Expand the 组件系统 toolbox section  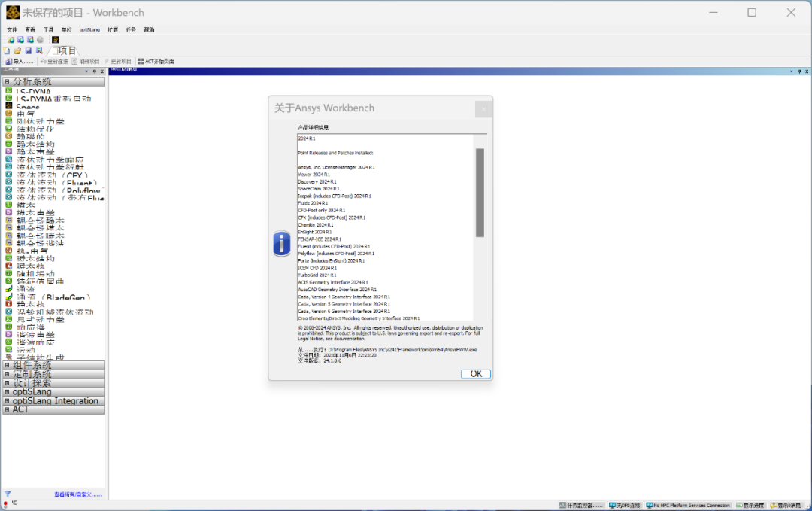(7, 365)
